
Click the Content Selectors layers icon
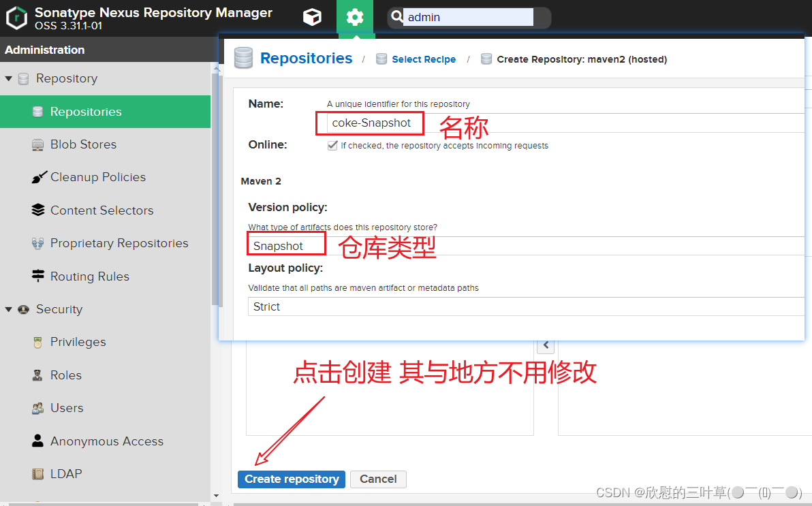click(37, 210)
